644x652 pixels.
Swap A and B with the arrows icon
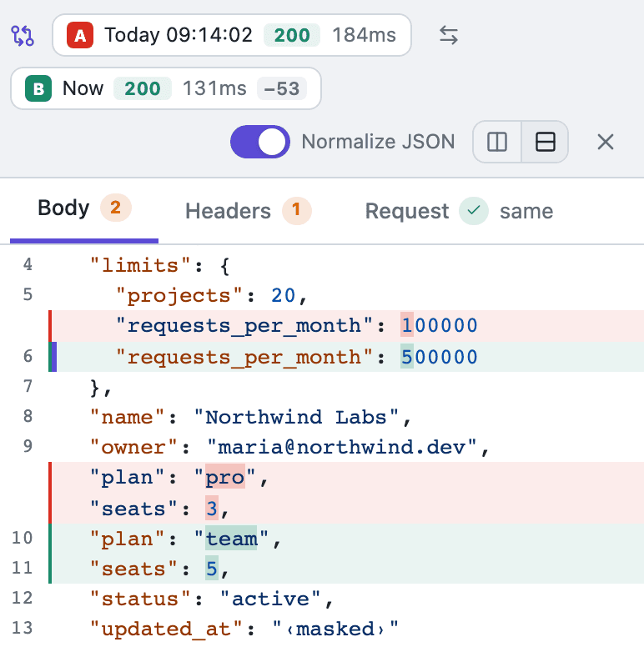pos(449,35)
